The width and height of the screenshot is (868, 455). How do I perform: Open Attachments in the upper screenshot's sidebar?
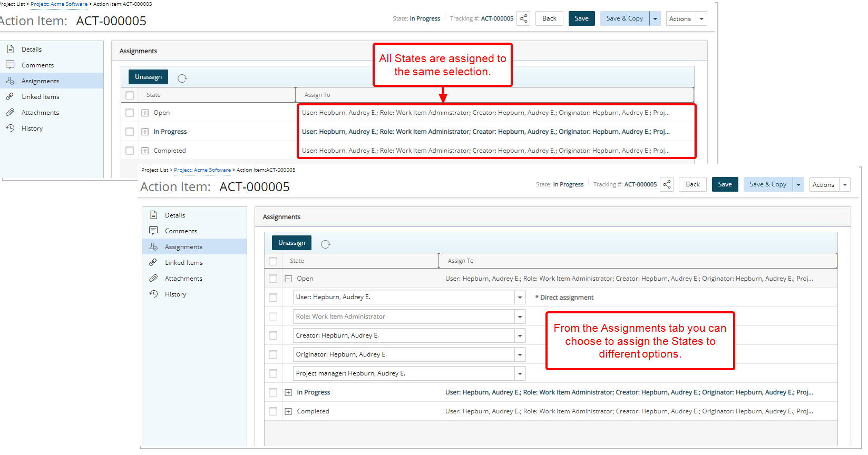click(40, 113)
